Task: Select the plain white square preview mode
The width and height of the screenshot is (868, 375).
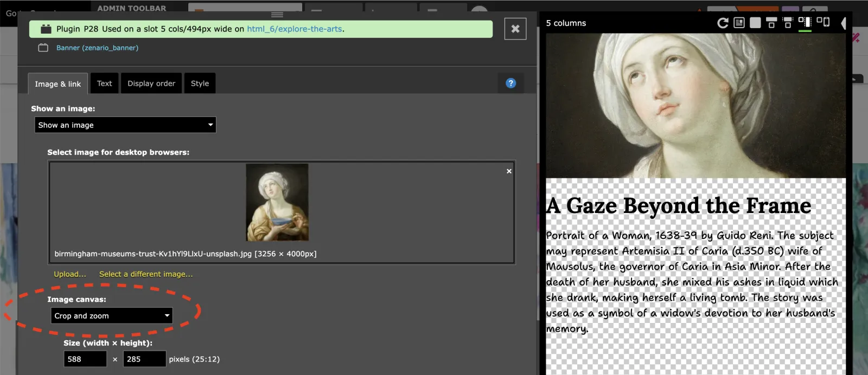Action: (755, 23)
